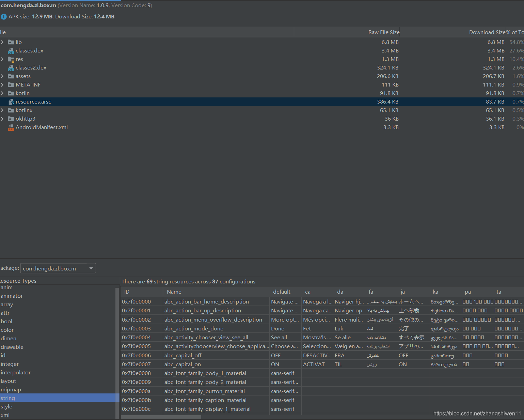
Task: Click the ca column header
Action: pyautogui.click(x=317, y=292)
